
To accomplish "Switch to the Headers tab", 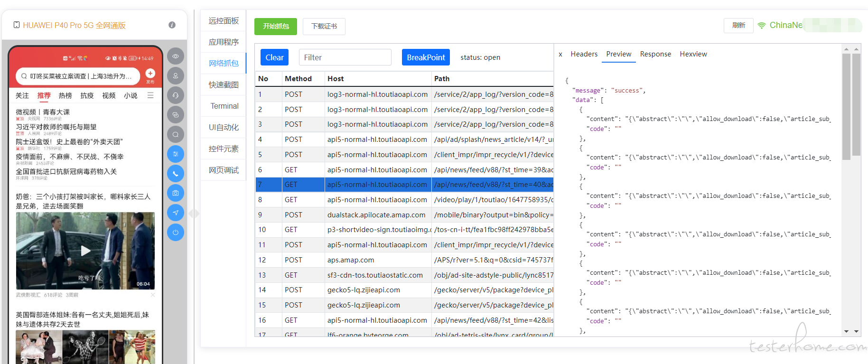I will click(584, 54).
